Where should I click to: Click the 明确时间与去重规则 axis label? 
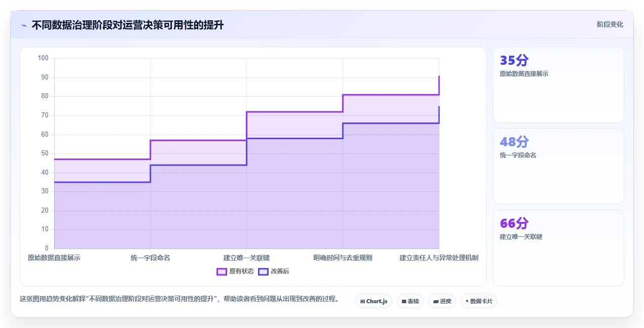342,258
